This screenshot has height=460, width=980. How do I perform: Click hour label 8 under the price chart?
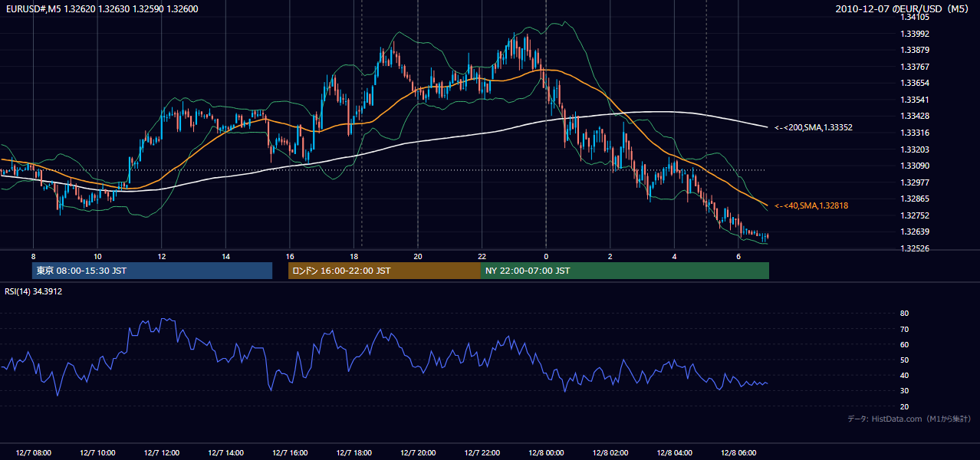pos(33,256)
